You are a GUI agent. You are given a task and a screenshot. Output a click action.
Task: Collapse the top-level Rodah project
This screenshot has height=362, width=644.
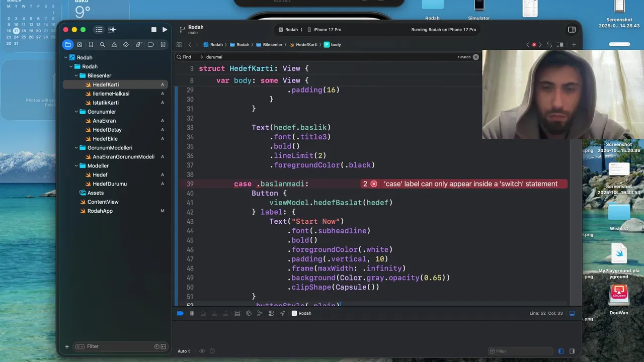pos(65,57)
